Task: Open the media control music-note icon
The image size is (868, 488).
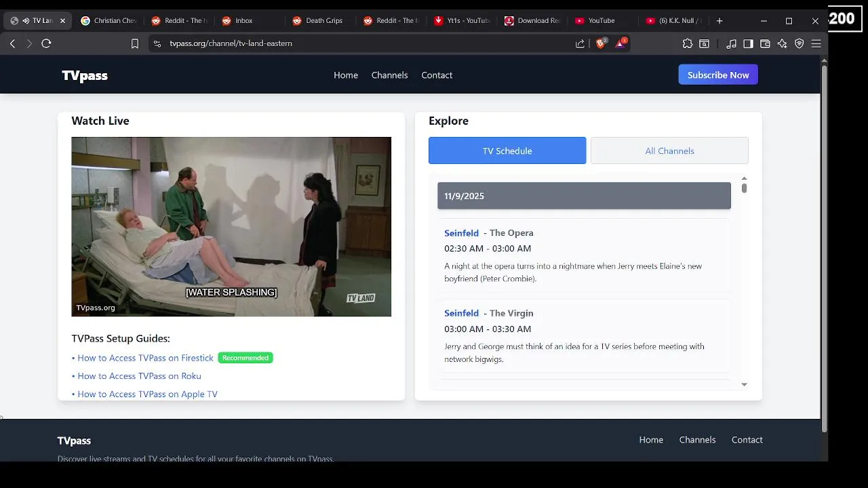Action: pos(731,43)
